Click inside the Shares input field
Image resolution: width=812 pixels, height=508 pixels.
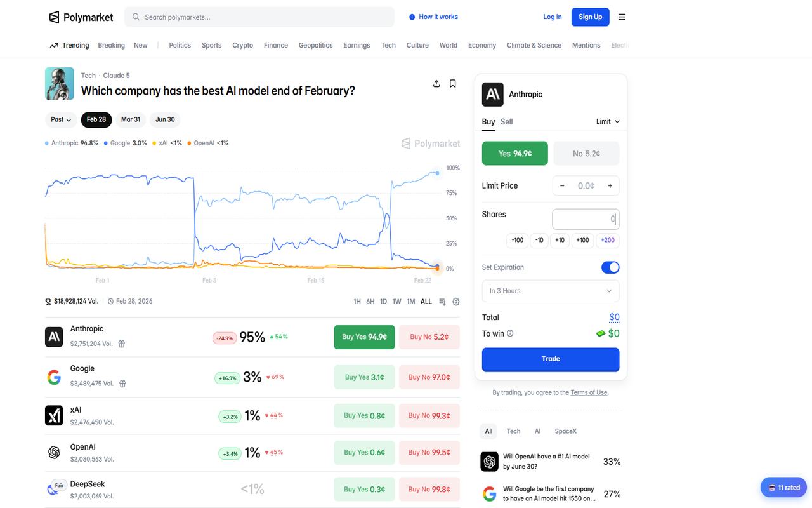pos(585,218)
